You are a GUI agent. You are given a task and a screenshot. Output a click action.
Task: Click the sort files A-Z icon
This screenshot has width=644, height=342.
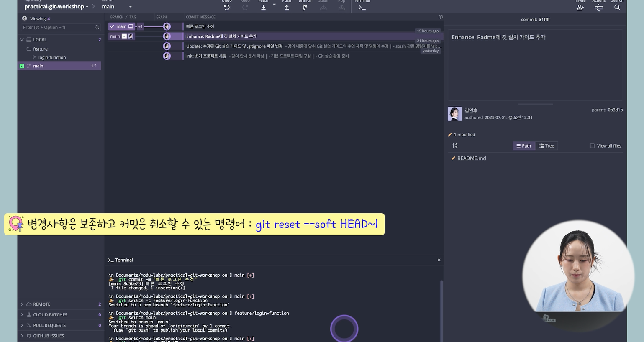point(455,146)
